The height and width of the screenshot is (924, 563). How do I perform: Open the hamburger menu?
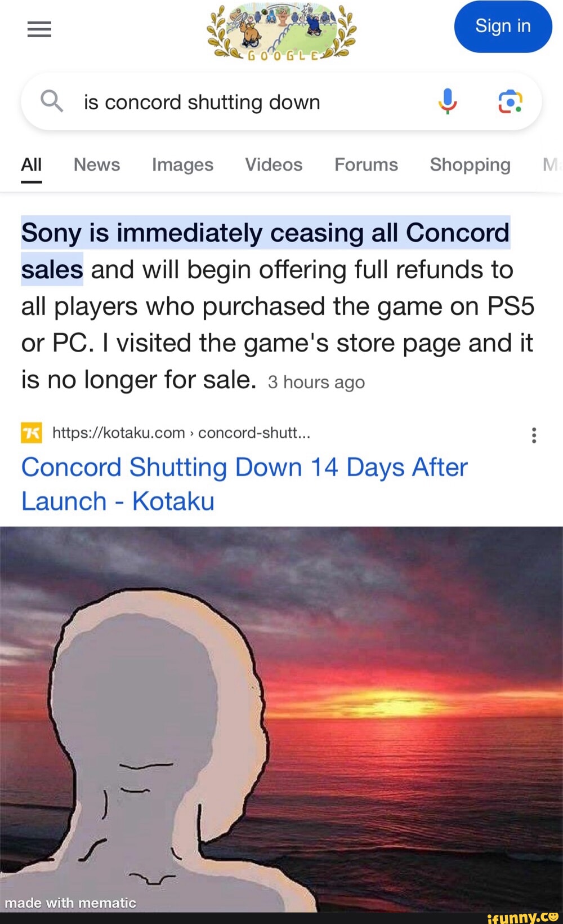(x=39, y=29)
